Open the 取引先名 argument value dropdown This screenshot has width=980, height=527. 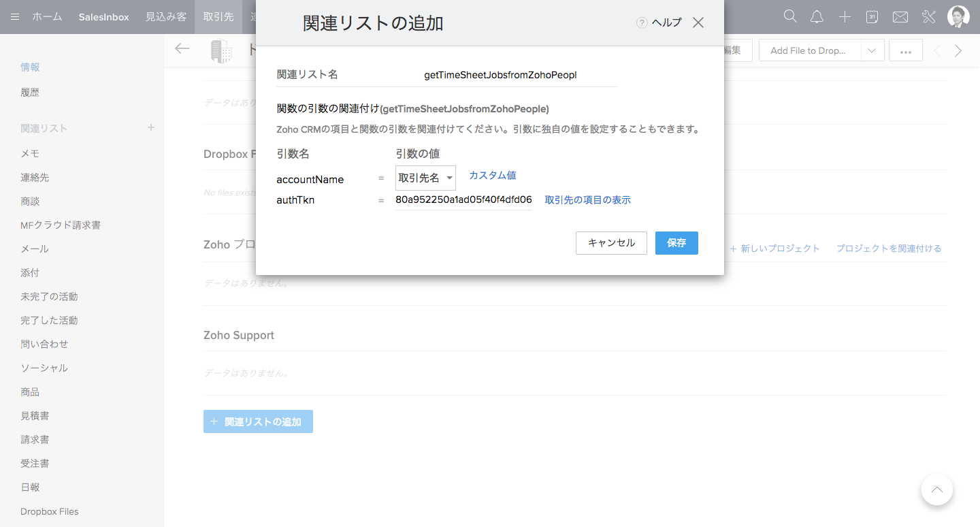click(x=425, y=178)
